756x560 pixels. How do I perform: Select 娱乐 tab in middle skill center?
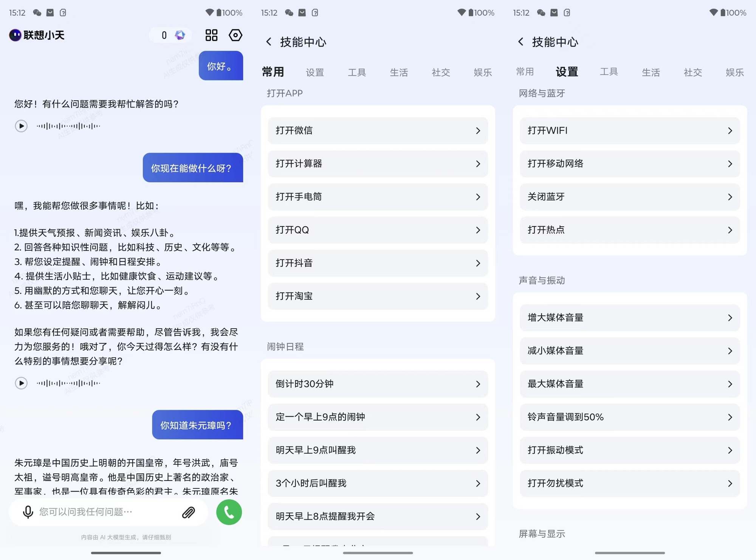[x=483, y=72]
